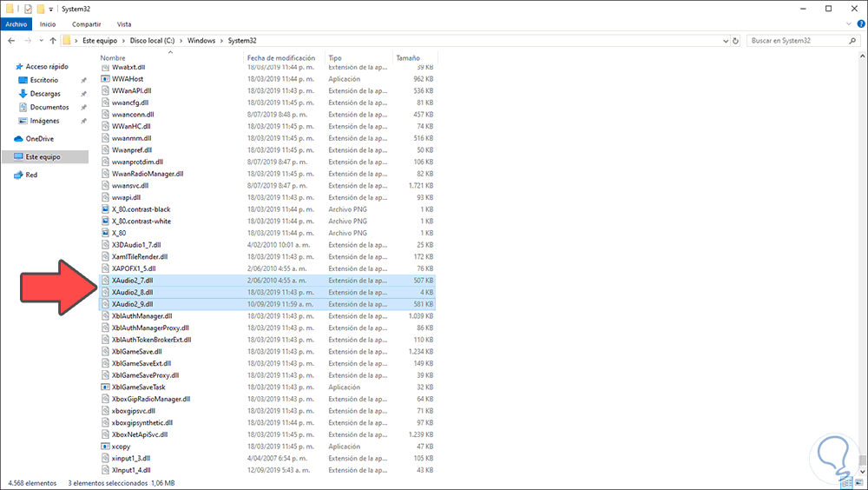The image size is (868, 490).
Task: Click the vertical scrollbar thumb
Action: 862,460
